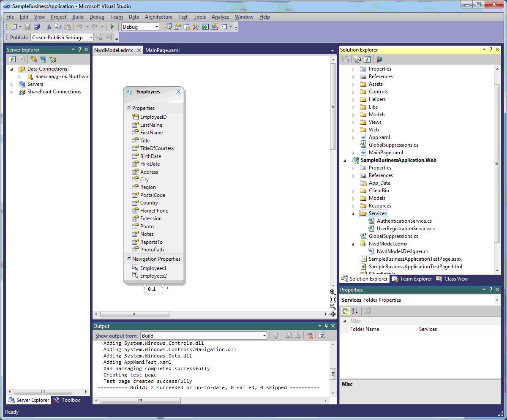Click the Folder Name value field Services
This screenshot has width=507, height=420.
(x=458, y=329)
